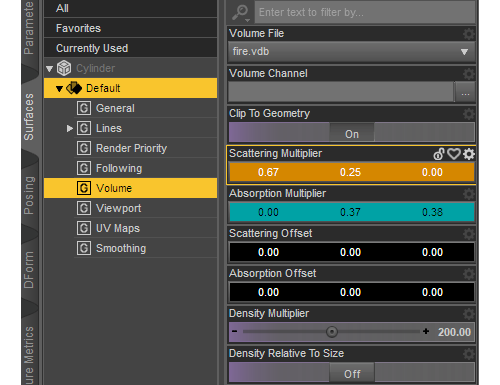Image resolution: width=500 pixels, height=385 pixels.
Task: Select the Currently Used filter category
Action: (130, 48)
